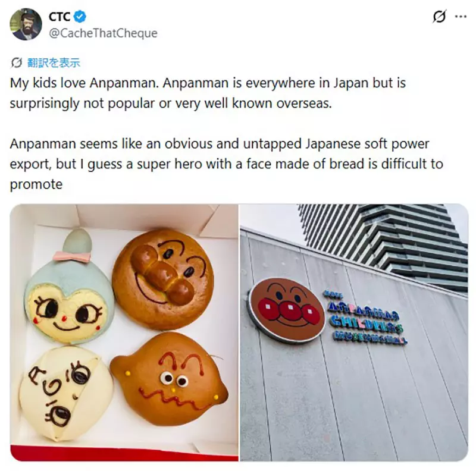Click the white Shokupanman bun
Screen dimensions: 476x471
tap(66, 393)
